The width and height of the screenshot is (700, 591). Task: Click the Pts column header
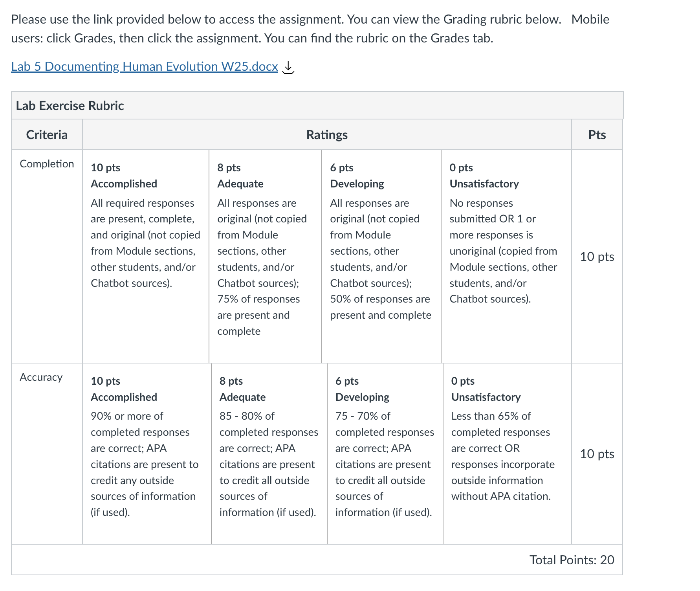coord(597,135)
